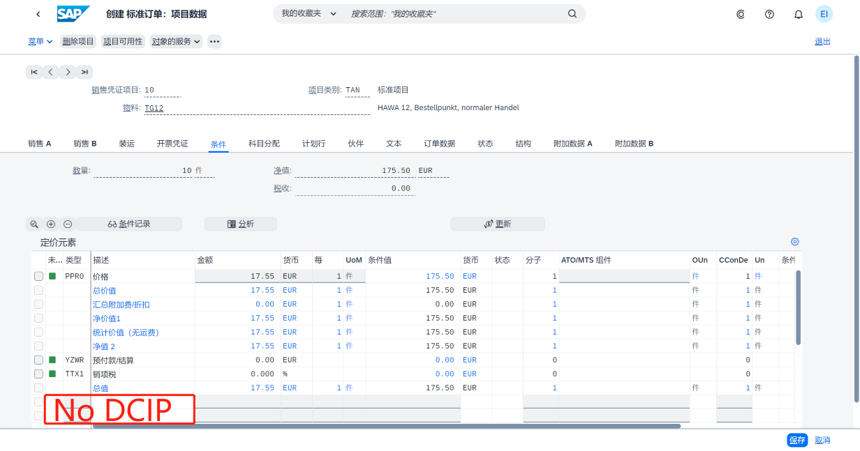This screenshot has width=860, height=451.
Task: Check the TTX1 row checkbox
Action: 39,374
